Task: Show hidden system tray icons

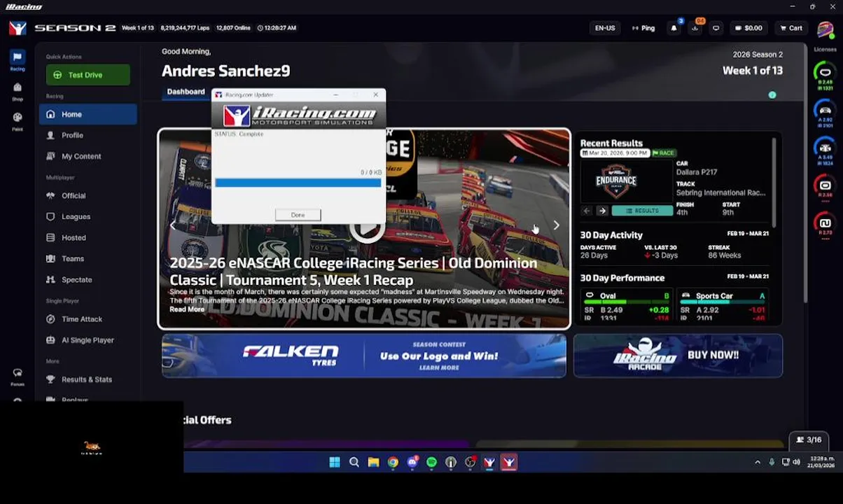Action: pyautogui.click(x=757, y=462)
